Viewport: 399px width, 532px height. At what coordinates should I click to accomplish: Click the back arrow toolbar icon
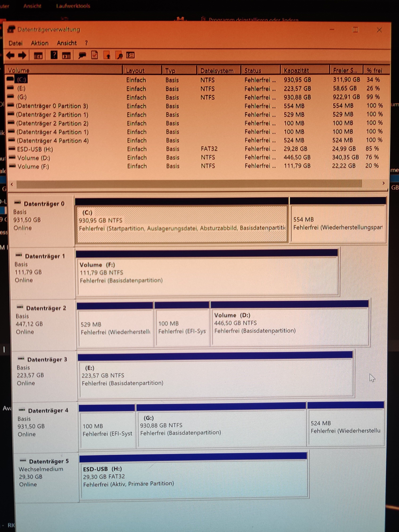pos(10,56)
